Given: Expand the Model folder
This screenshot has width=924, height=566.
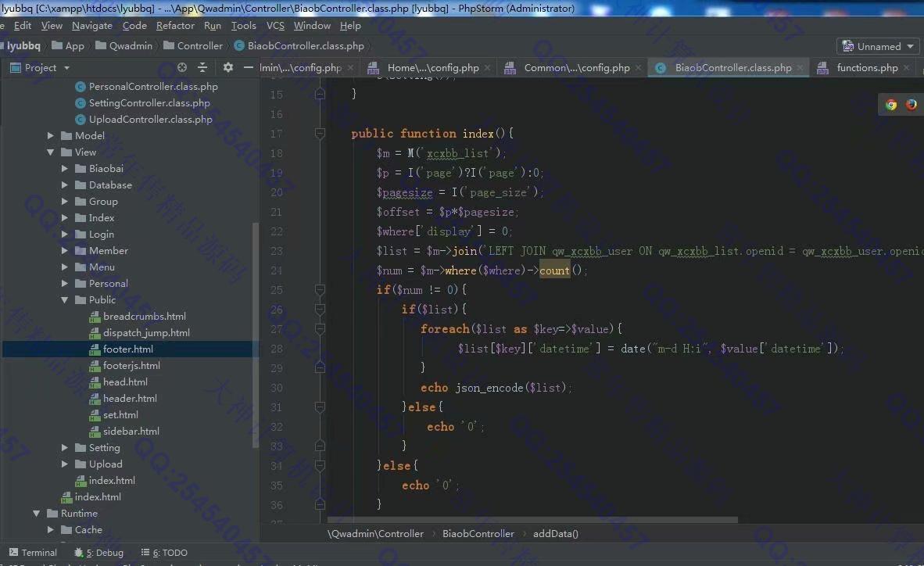Looking at the screenshot, I should [x=51, y=136].
